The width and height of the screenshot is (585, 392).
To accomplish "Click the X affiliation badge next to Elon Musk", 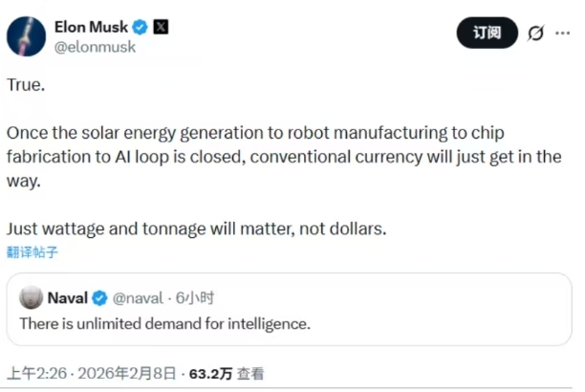I will click(x=160, y=27).
